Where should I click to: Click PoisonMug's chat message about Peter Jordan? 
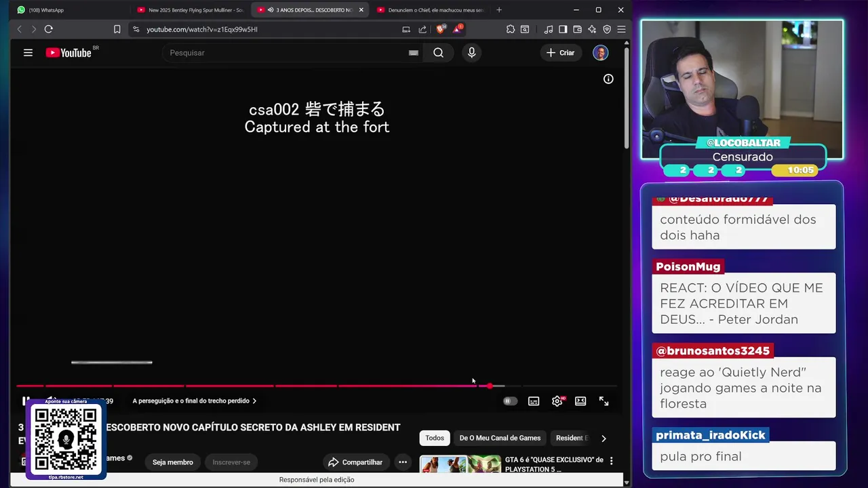[743, 304]
